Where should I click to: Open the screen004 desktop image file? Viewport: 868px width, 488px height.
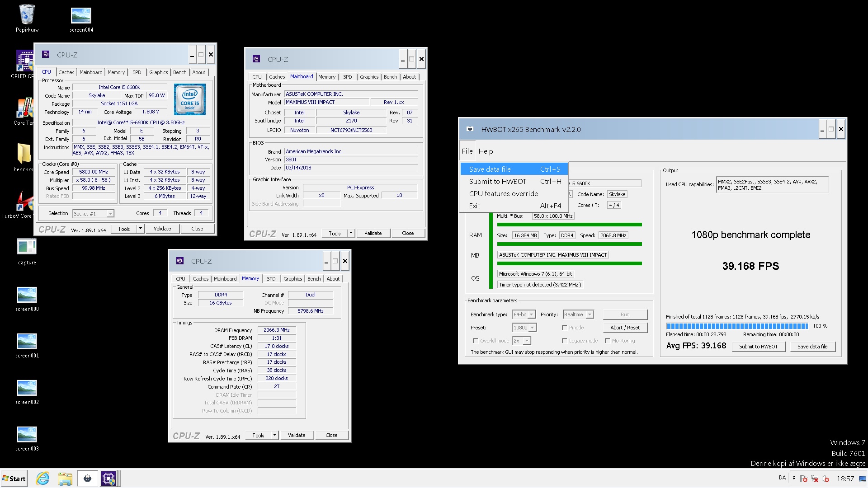pyautogui.click(x=81, y=19)
